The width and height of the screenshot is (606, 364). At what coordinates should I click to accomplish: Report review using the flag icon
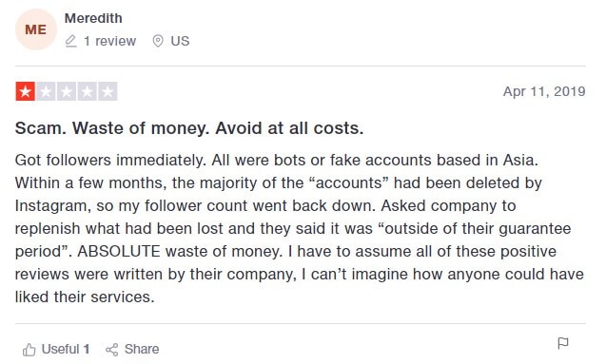[x=563, y=343]
